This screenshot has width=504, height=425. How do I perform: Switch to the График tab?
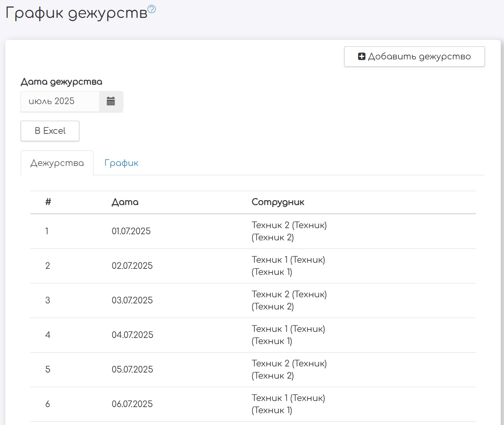coord(121,163)
